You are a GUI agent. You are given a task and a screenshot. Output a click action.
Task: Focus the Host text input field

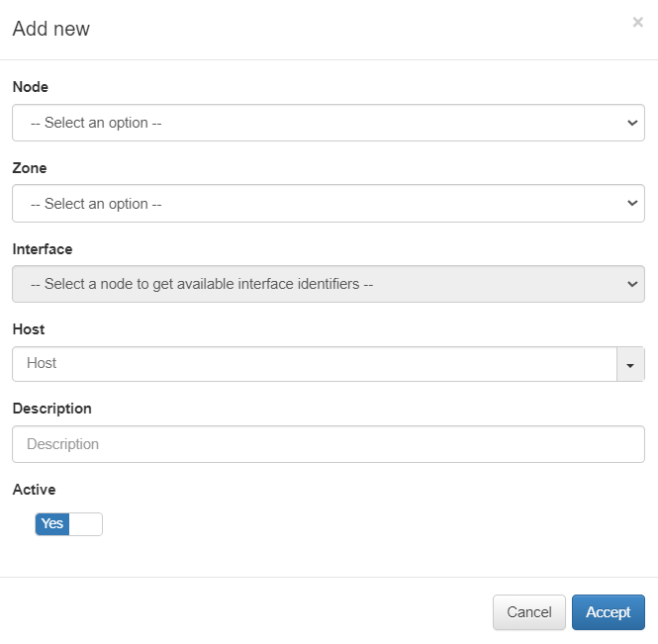315,364
